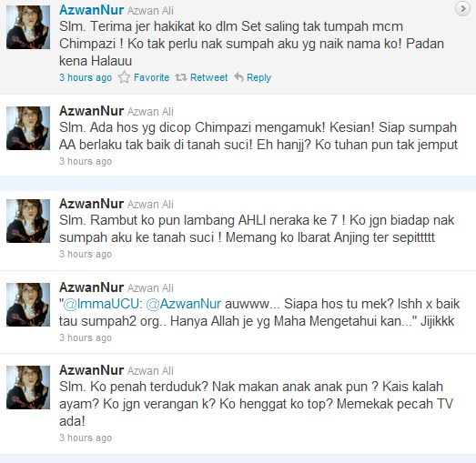Screen dimensions: 476x463
Task: Click avatar beside the Rambut ko tweet
Action: tap(28, 221)
